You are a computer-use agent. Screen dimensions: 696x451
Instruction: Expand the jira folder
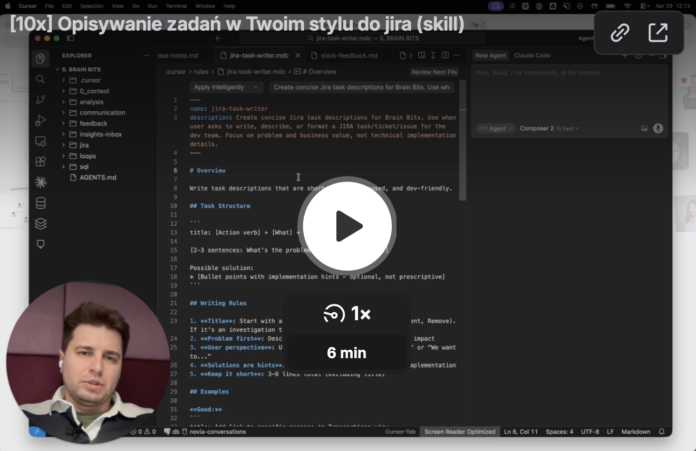pos(84,145)
